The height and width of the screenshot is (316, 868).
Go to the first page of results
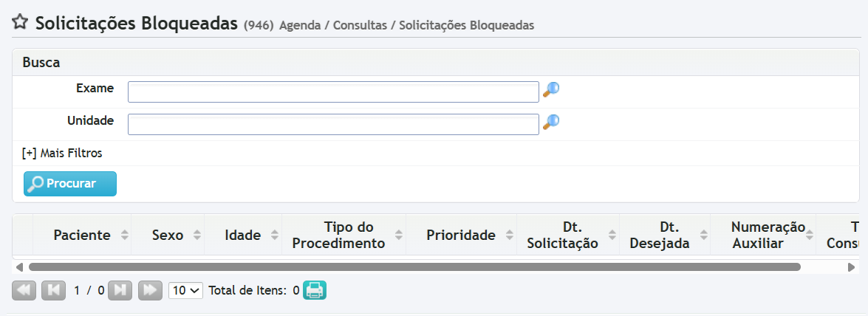24,290
